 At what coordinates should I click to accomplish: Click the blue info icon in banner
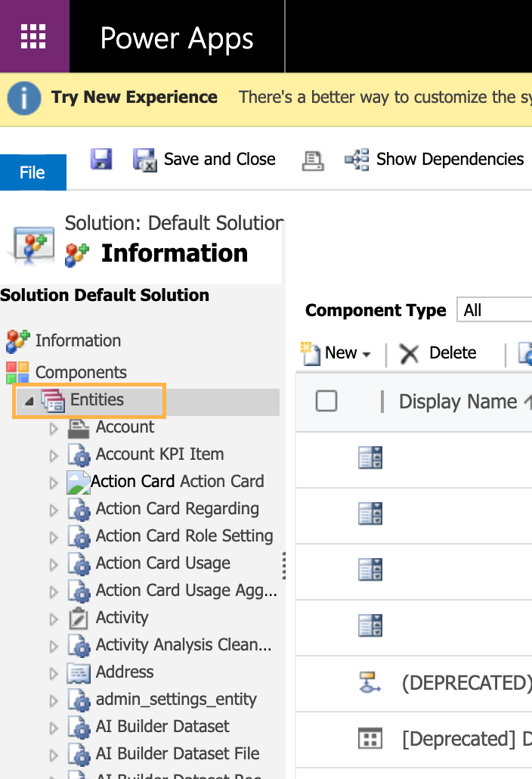[24, 98]
